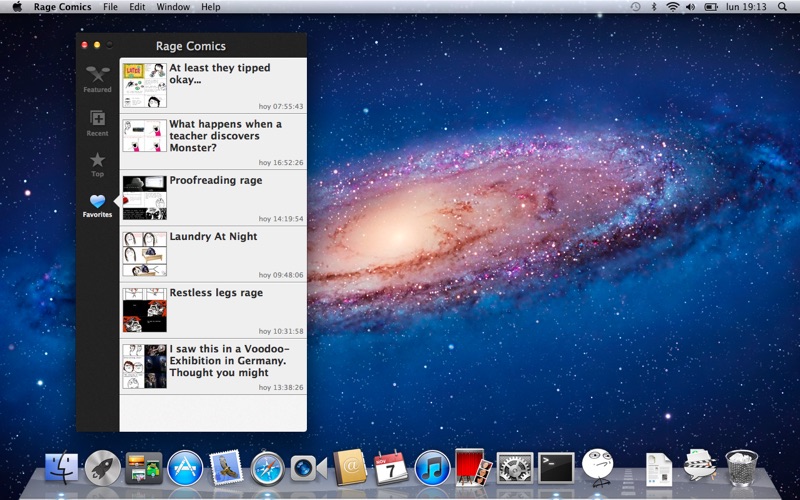The width and height of the screenshot is (800, 500).
Task: Select the Favorites heart icon
Action: point(97,204)
